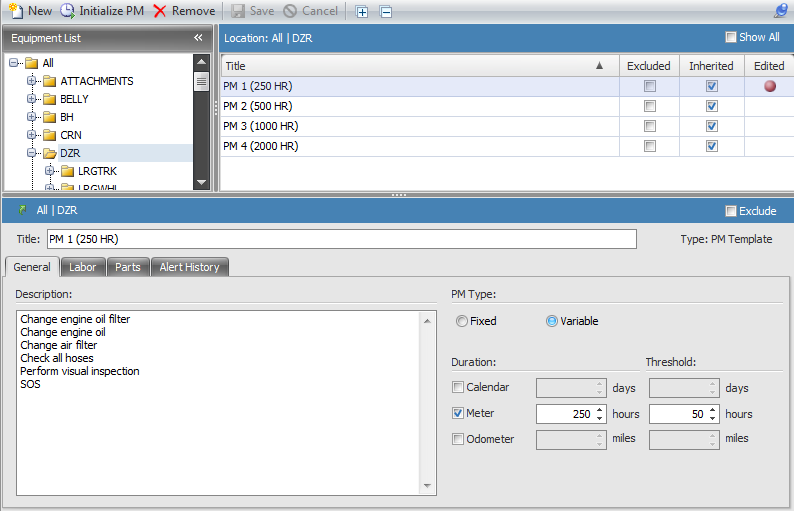Click the help icon at the toolbar's far right
Viewport: 794px width, 511px height.
780,11
